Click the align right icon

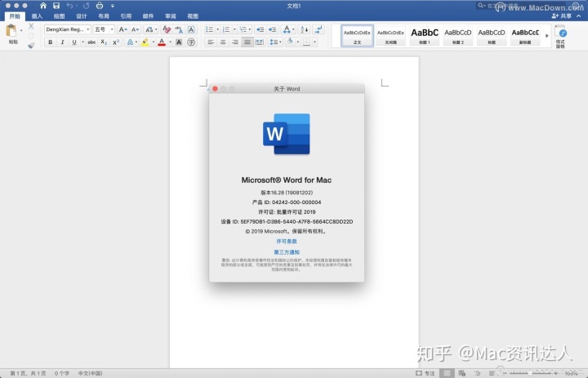(234, 42)
